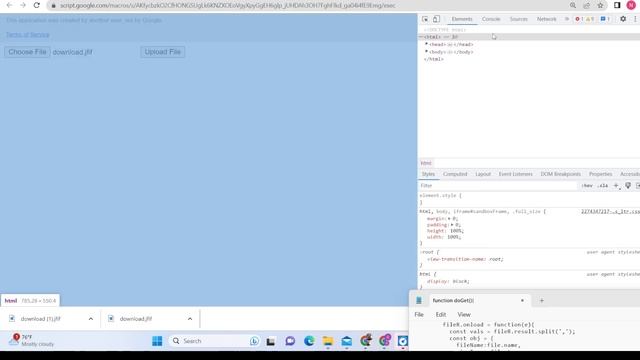Activate DevTools inspect element picker
The width and height of the screenshot is (640, 360).
pyautogui.click(x=425, y=19)
